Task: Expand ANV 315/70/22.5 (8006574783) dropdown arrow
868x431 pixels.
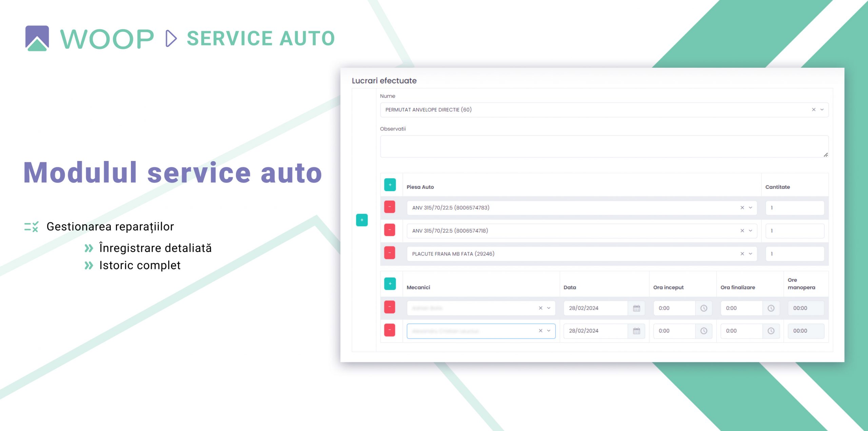Action: (x=750, y=208)
